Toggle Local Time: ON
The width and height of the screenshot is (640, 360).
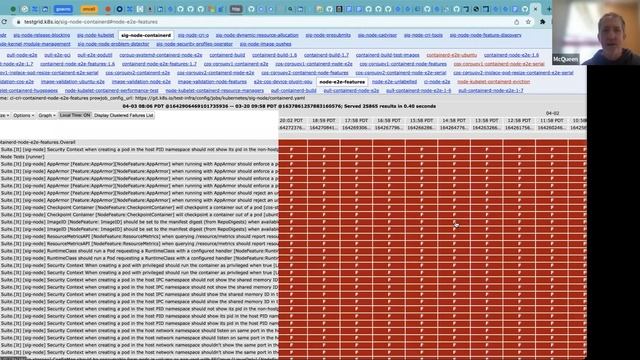click(x=75, y=116)
